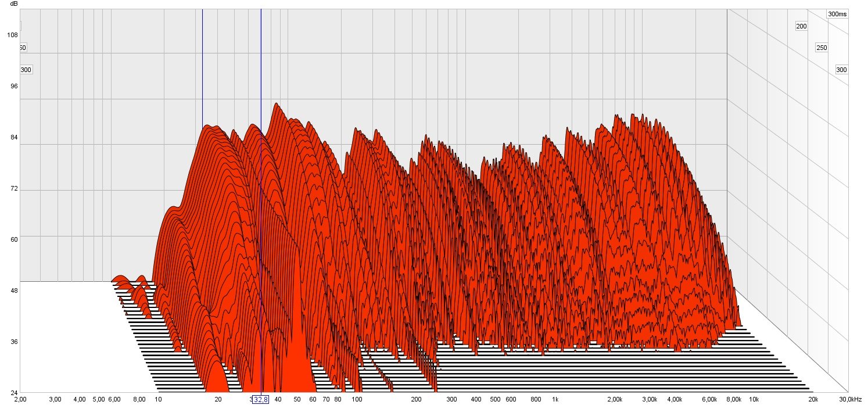Click the 10k frequency axis label
868x405 pixels.
pos(753,400)
